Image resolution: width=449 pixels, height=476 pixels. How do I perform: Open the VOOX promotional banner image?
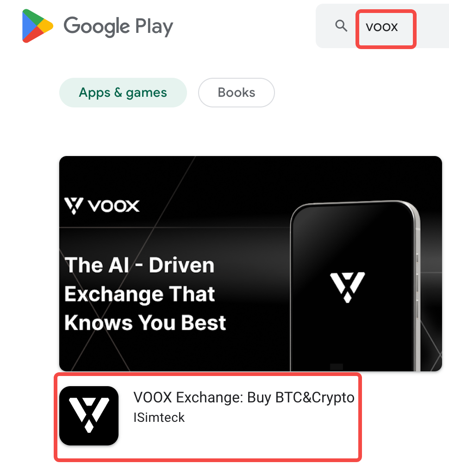[x=250, y=263]
